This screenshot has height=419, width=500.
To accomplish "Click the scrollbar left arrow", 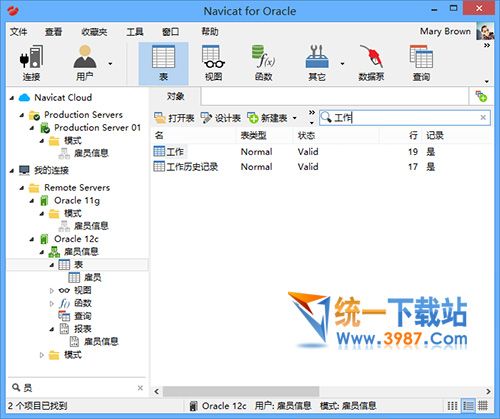I will pyautogui.click(x=157, y=391).
